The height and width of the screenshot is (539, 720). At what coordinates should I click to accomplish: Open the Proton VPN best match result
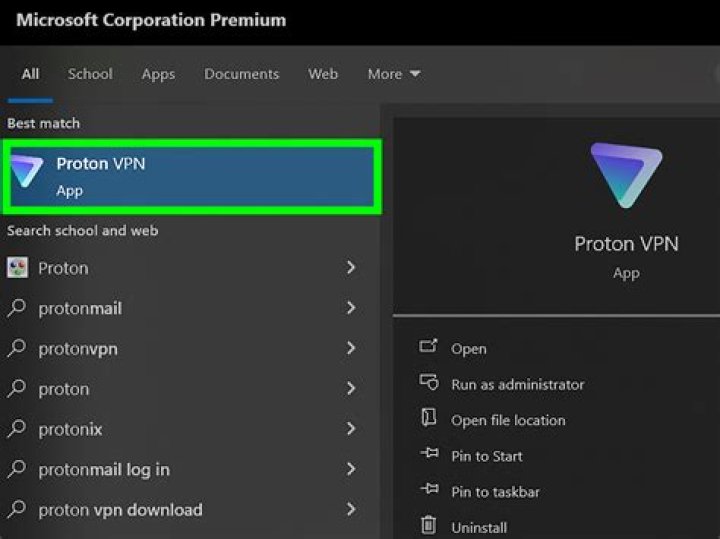[x=192, y=177]
